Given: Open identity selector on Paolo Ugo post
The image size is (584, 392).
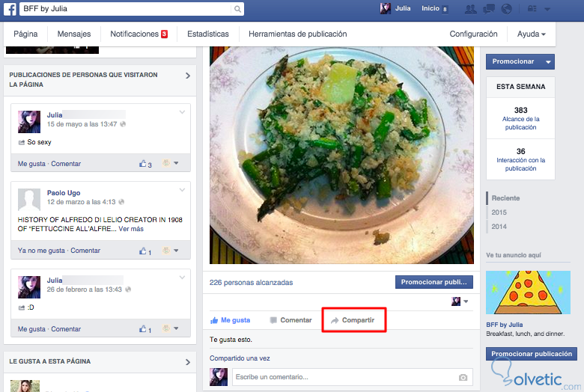Looking at the screenshot, I should pyautogui.click(x=170, y=251).
